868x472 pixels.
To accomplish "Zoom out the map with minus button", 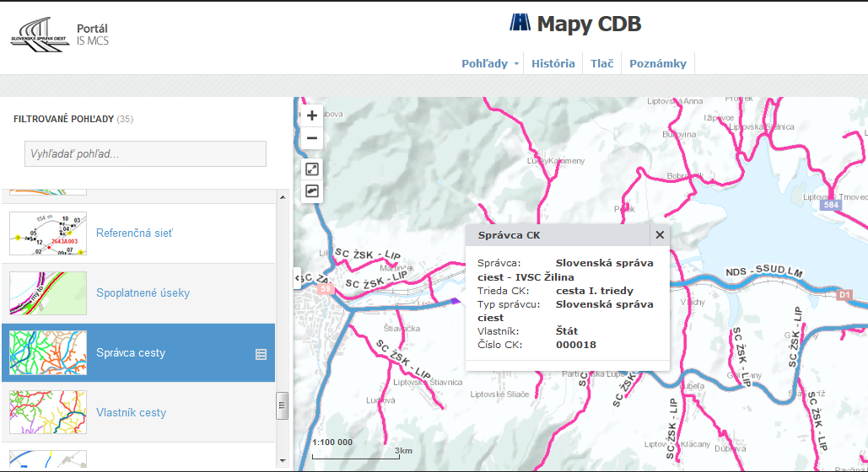I will (x=311, y=138).
